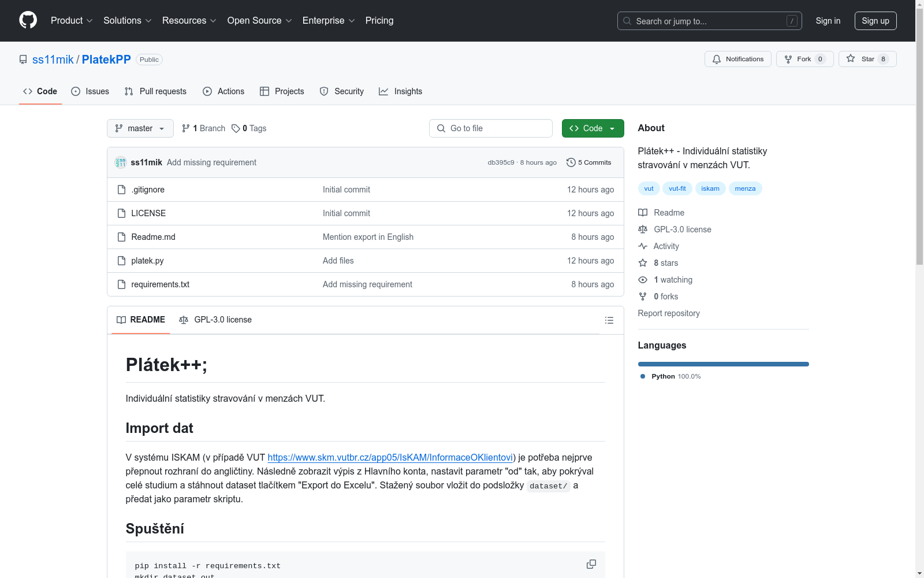Open the README outline list icon
Viewport: 924px width, 578px height.
609,320
